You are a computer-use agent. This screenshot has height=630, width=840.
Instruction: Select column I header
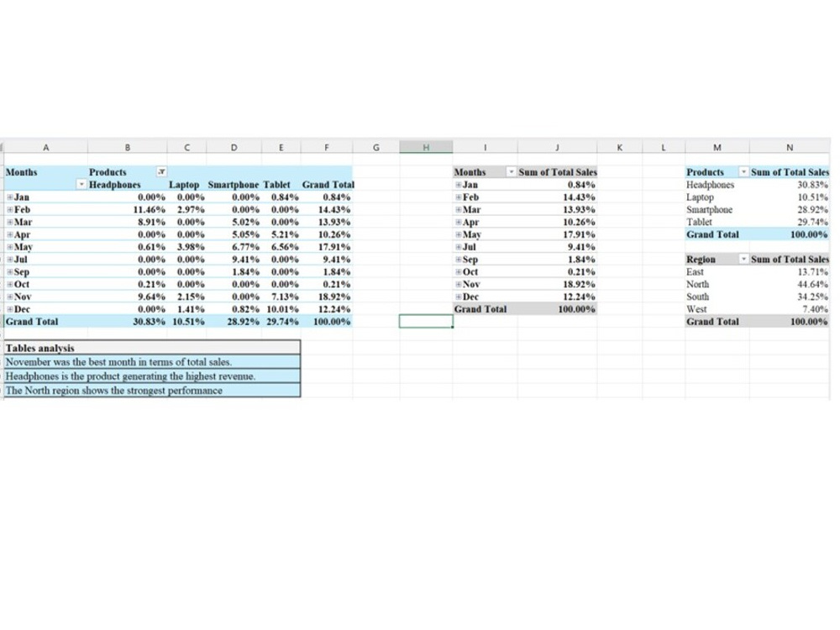(x=485, y=147)
